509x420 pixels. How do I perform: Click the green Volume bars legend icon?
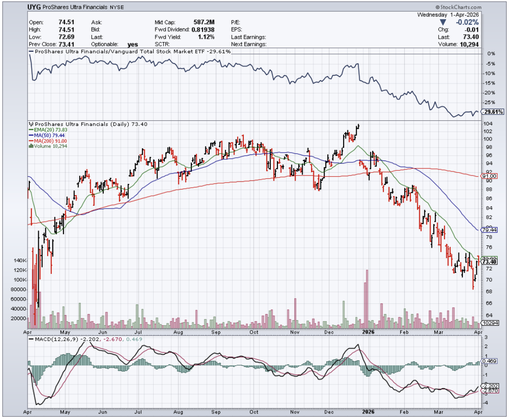[x=30, y=146]
